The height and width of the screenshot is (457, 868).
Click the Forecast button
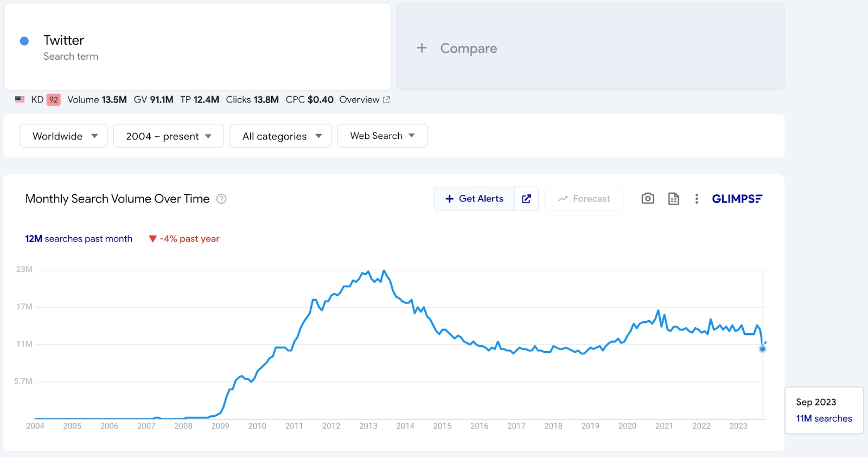tap(584, 199)
